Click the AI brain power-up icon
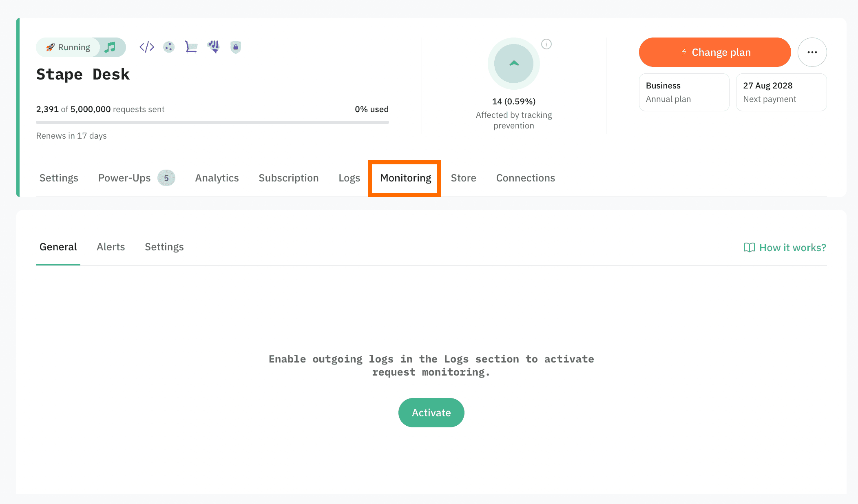The image size is (858, 504). click(x=213, y=47)
